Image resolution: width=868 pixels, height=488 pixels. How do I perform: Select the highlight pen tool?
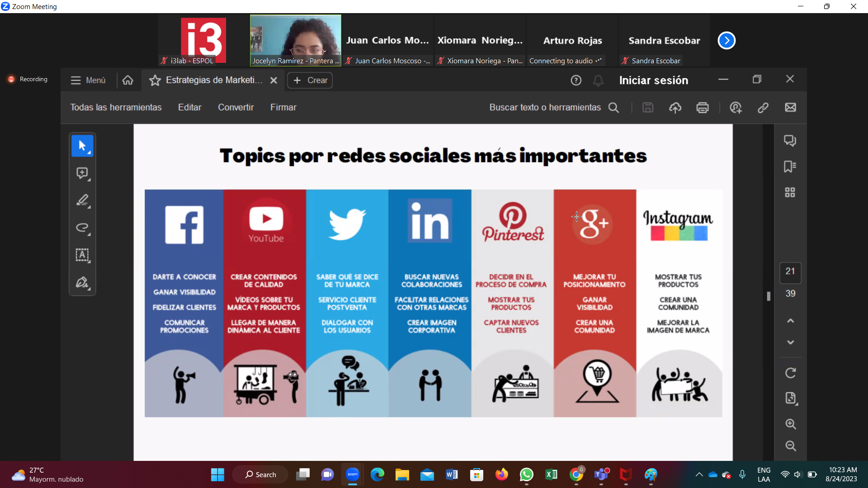coord(82,200)
